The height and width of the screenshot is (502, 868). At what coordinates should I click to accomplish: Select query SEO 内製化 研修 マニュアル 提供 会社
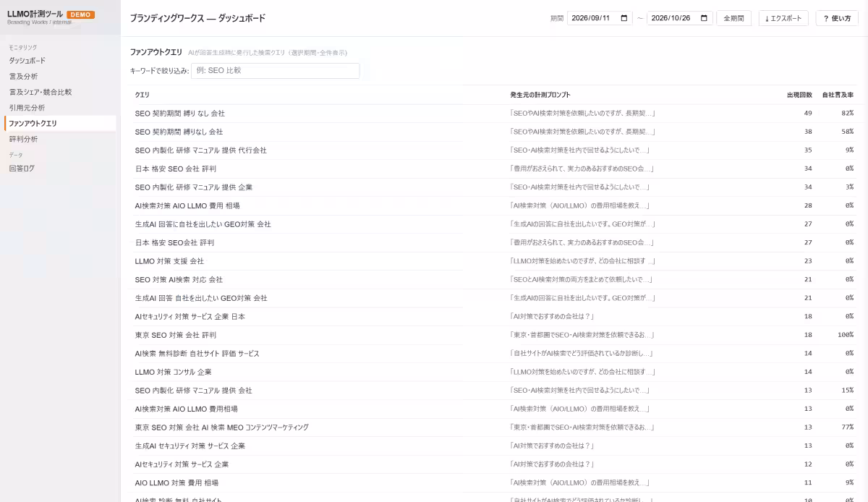194,391
